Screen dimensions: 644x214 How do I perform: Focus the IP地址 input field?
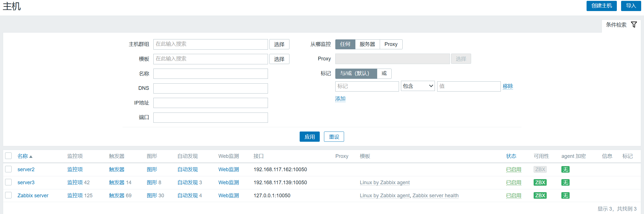point(211,103)
